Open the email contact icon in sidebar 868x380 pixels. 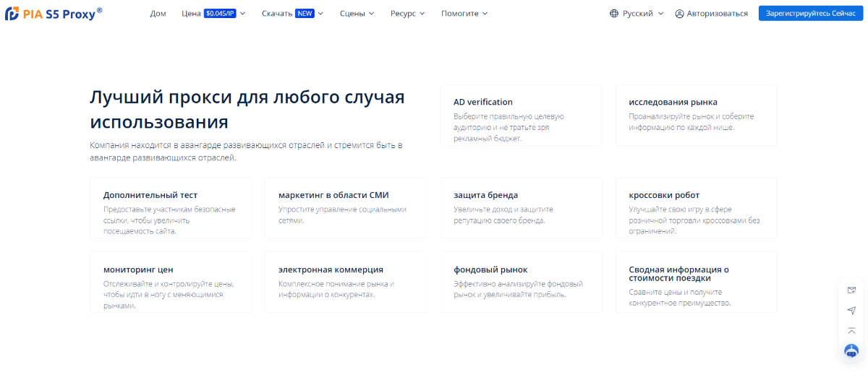point(851,290)
